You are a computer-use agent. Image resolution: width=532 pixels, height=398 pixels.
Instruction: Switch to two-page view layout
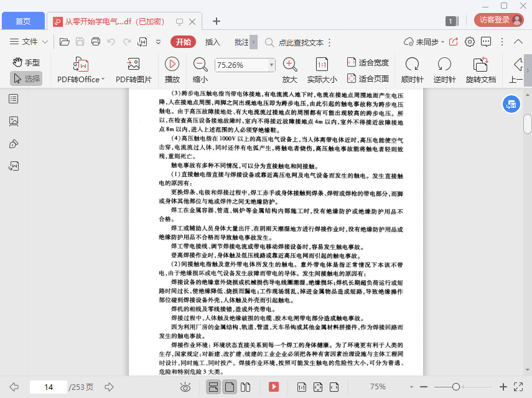[245, 387]
